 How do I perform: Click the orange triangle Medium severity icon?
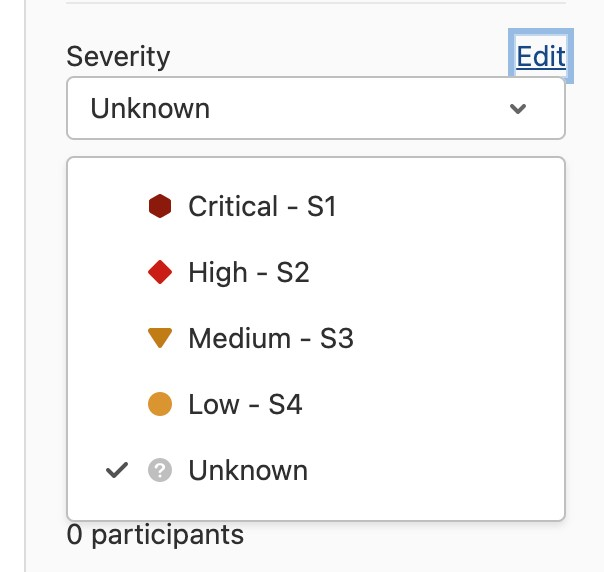click(x=160, y=339)
